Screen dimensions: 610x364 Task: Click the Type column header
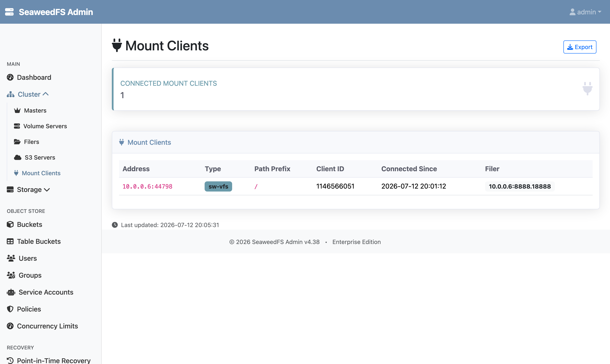click(213, 169)
